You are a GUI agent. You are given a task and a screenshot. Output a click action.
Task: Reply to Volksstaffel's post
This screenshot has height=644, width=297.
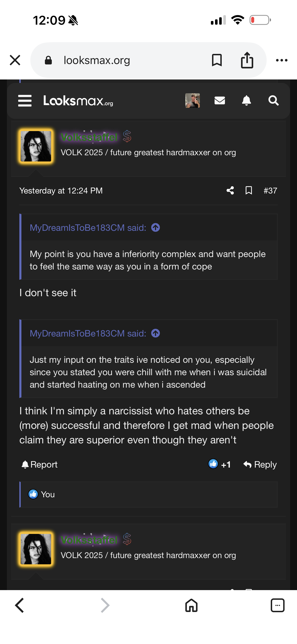click(x=260, y=465)
